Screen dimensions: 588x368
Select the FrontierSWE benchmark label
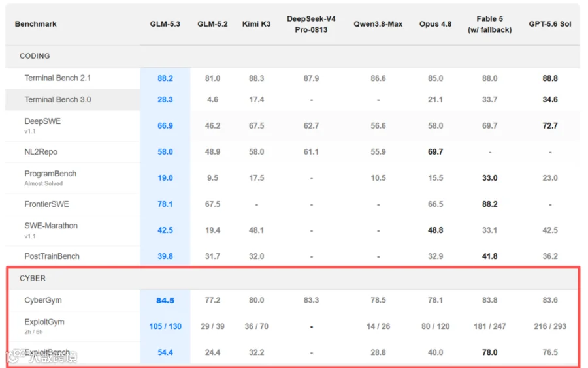click(x=46, y=204)
